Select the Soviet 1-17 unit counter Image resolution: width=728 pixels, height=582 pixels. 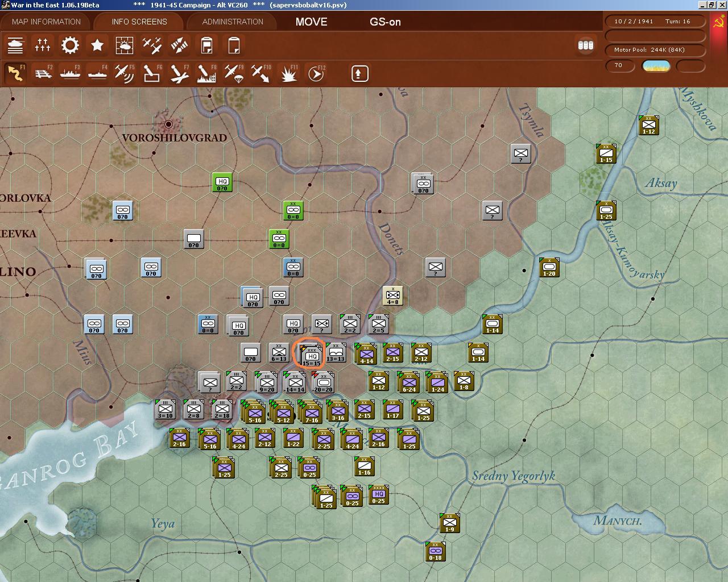[x=393, y=409]
